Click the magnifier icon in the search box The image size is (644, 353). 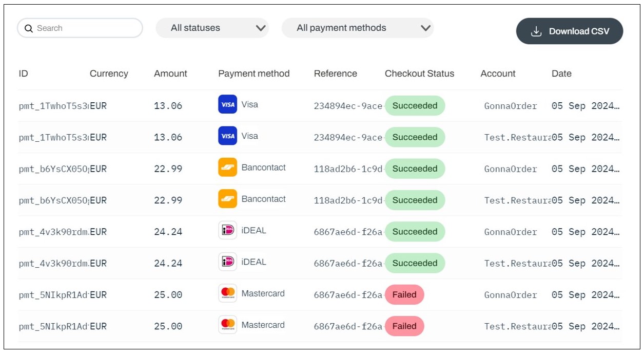pos(29,28)
